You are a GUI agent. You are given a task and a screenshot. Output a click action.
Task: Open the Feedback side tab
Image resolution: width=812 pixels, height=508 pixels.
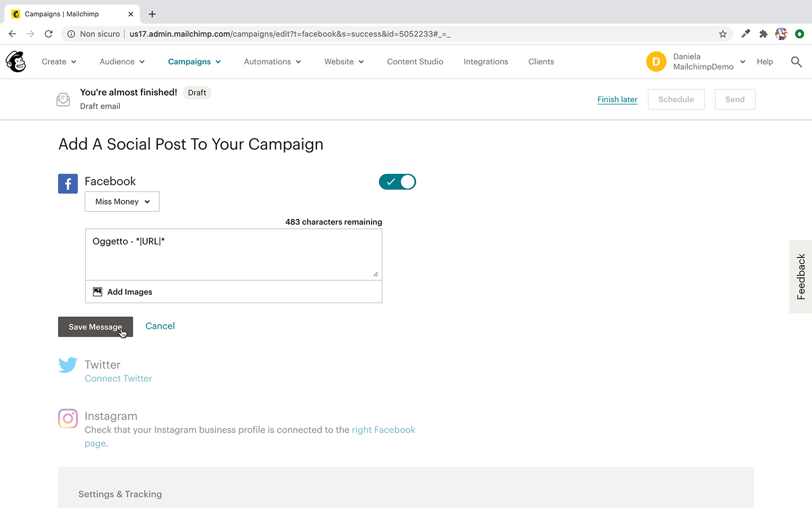(x=801, y=277)
